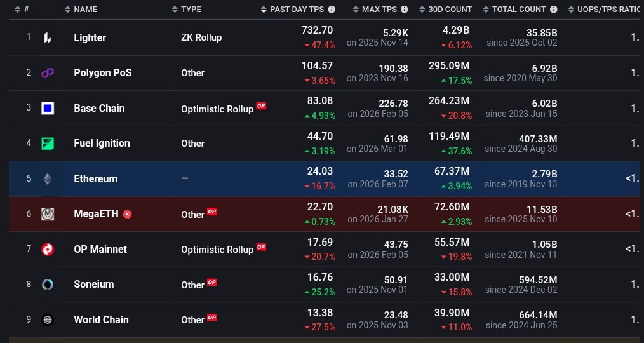Click the Ethereum diamond logo
Image resolution: width=644 pixels, height=343 pixels.
(x=48, y=178)
